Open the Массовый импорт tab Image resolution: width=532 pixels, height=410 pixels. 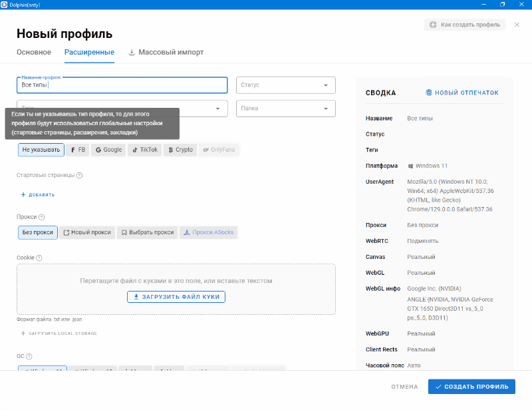pos(166,52)
